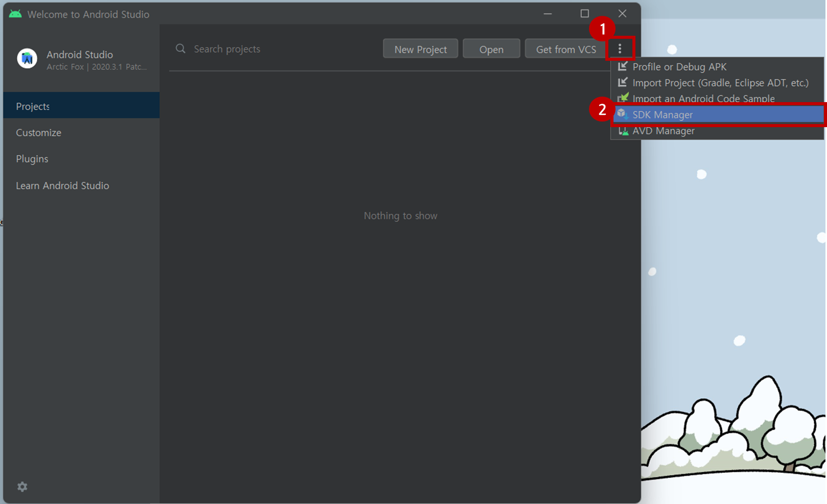Click the Android icon in title bar

point(15,14)
